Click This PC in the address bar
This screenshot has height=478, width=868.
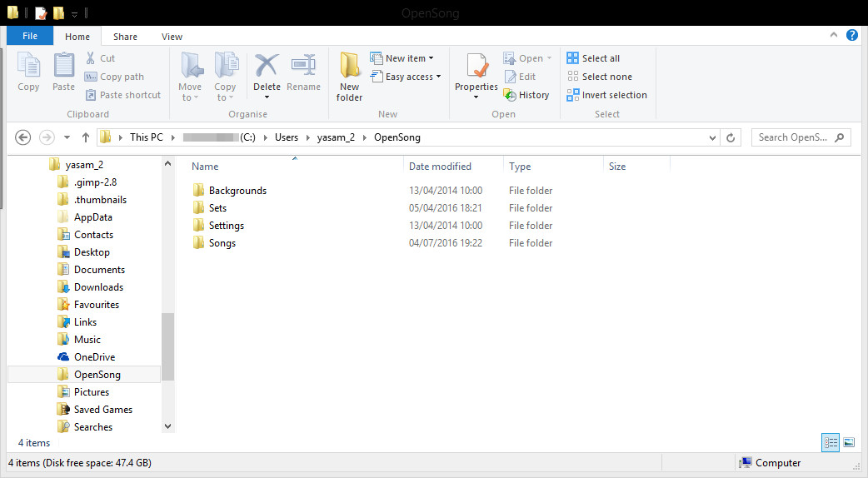[146, 137]
